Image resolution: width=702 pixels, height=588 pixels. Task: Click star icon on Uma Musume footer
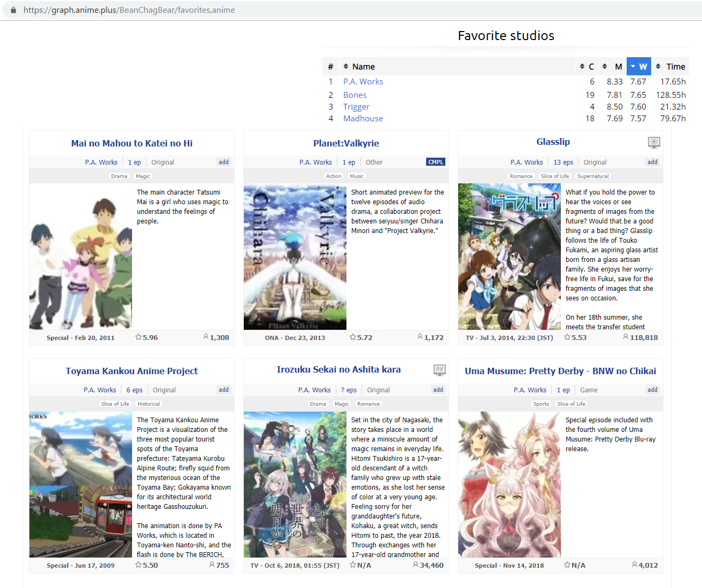[x=567, y=565]
